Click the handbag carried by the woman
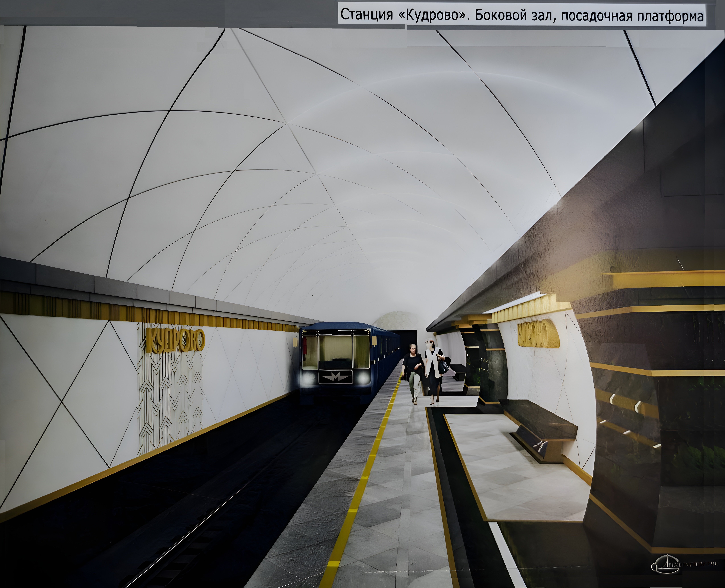The height and width of the screenshot is (588, 725). coord(444,366)
